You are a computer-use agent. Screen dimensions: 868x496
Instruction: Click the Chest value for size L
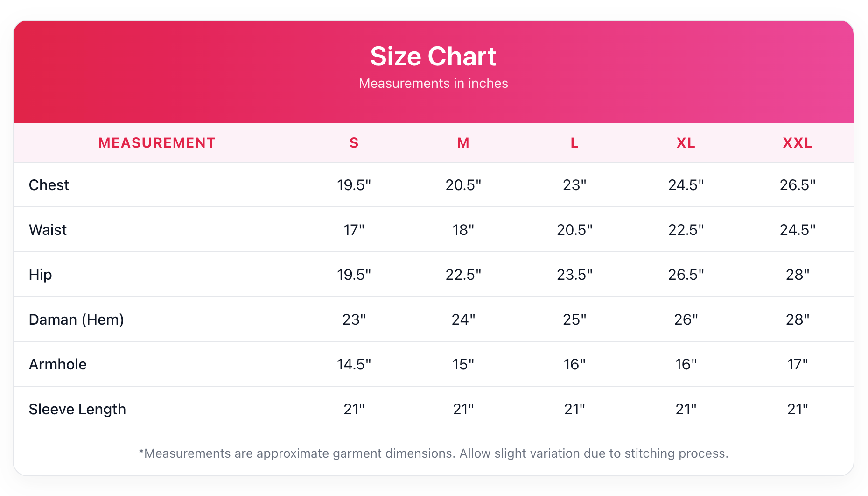click(x=574, y=185)
